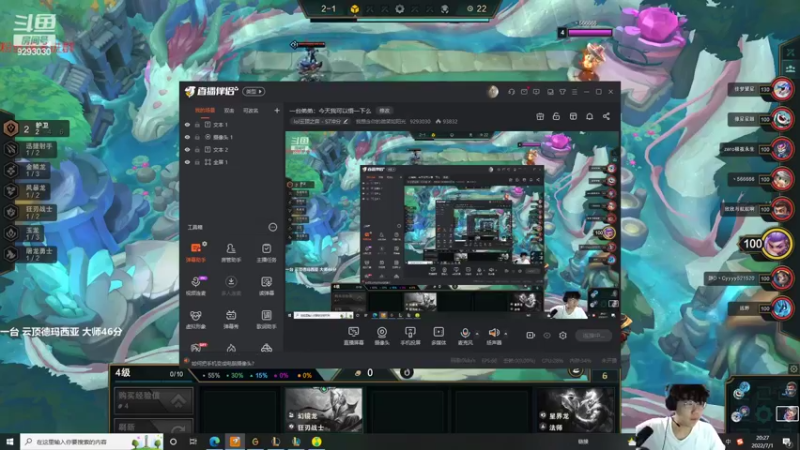Switch to the second scene tab
The width and height of the screenshot is (800, 450).
229,110
